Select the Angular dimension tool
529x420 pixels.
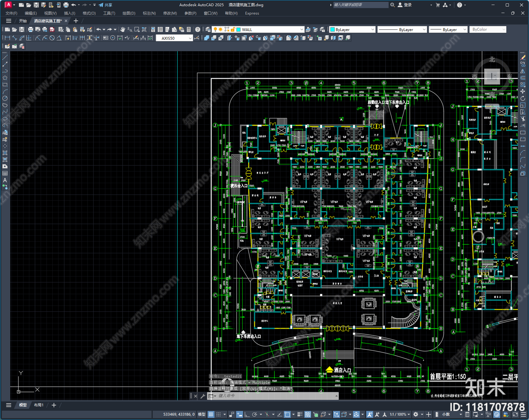click(59, 38)
